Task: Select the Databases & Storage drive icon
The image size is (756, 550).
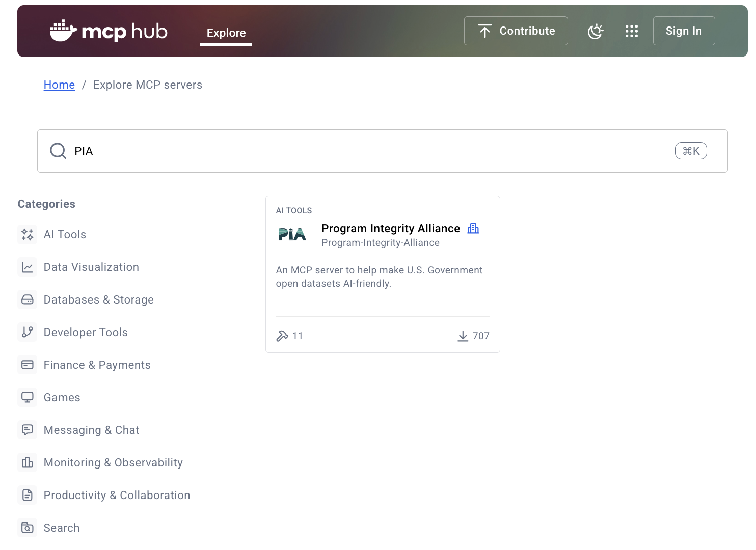Action: [28, 300]
